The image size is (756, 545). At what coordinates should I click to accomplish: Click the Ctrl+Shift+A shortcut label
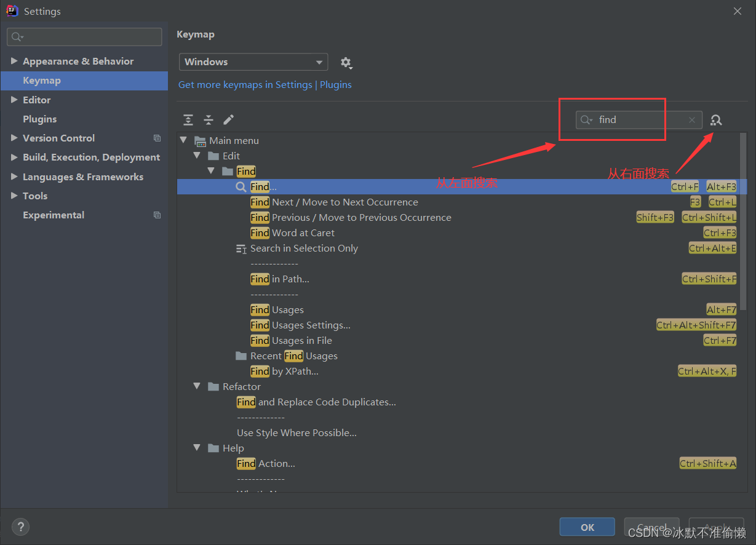point(708,464)
